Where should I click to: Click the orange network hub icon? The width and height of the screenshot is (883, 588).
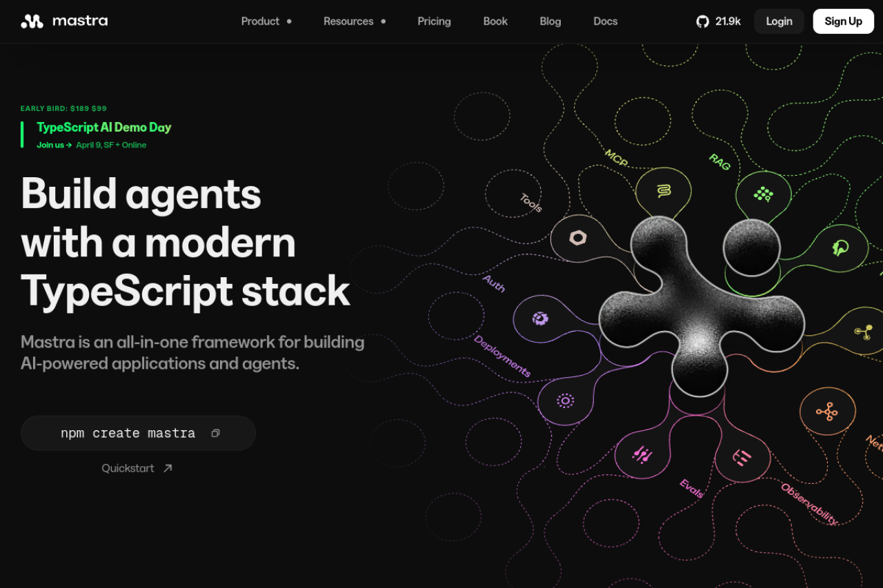[826, 412]
